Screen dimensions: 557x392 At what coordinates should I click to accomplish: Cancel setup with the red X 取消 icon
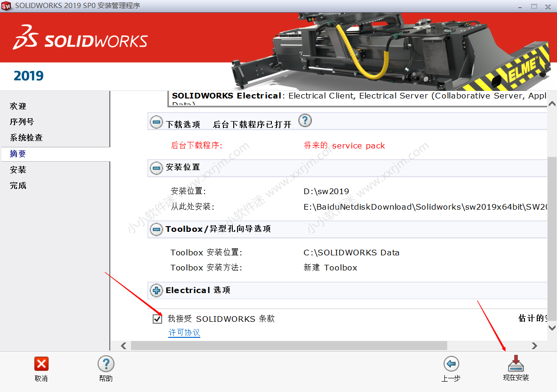[41, 364]
